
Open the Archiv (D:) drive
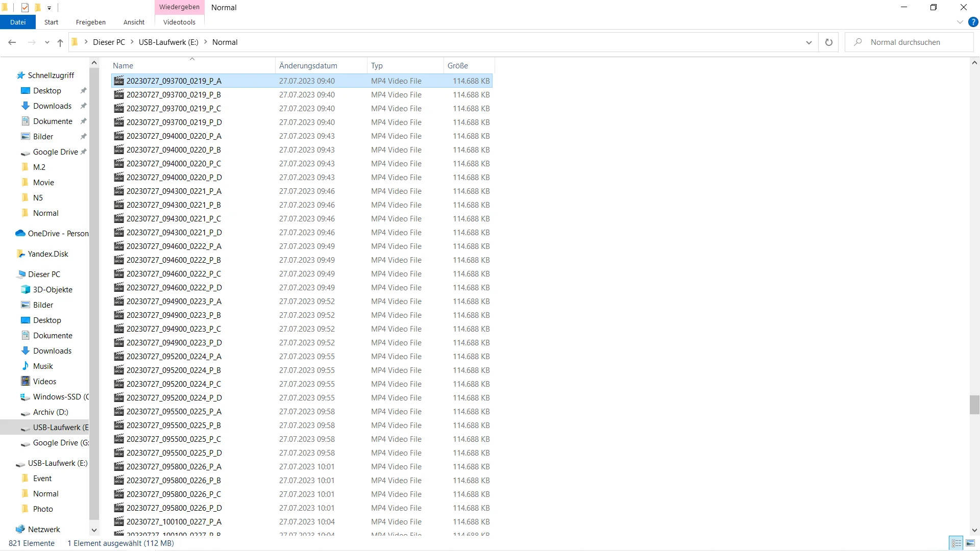click(50, 412)
